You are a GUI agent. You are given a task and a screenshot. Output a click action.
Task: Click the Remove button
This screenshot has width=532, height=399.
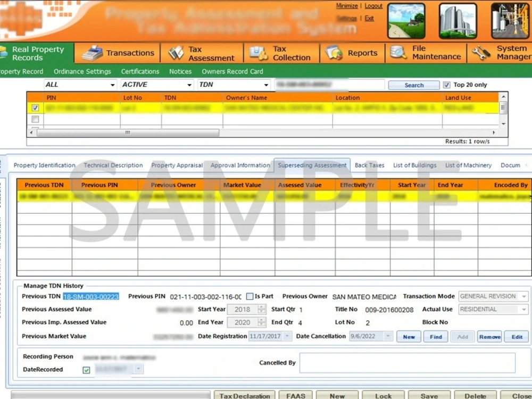(x=489, y=337)
